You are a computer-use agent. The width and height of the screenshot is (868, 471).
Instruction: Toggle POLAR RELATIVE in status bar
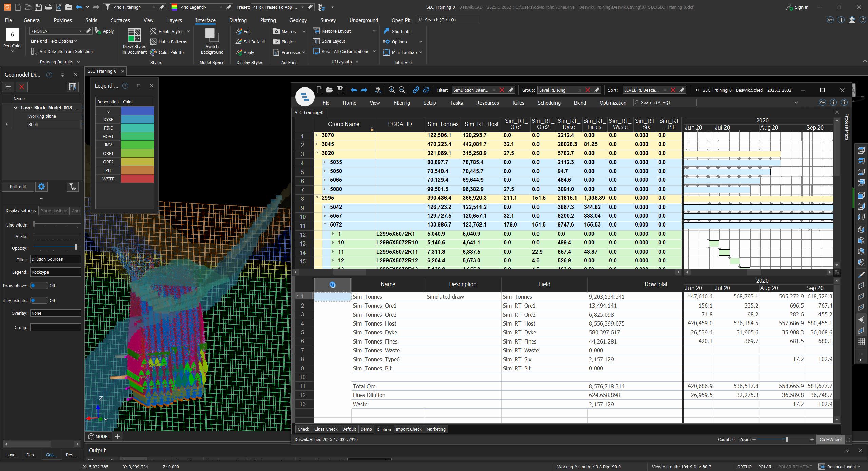[x=795, y=467]
